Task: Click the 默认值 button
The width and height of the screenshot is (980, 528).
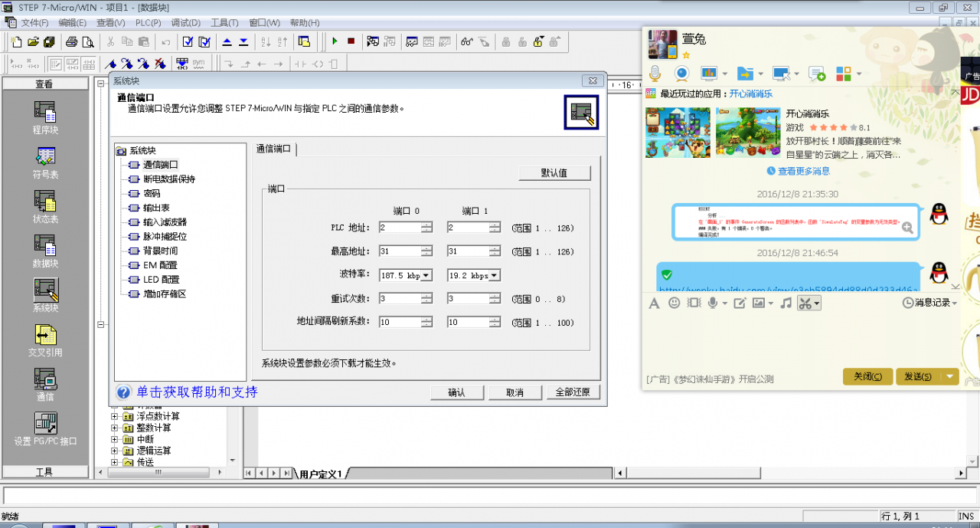Action: 554,172
